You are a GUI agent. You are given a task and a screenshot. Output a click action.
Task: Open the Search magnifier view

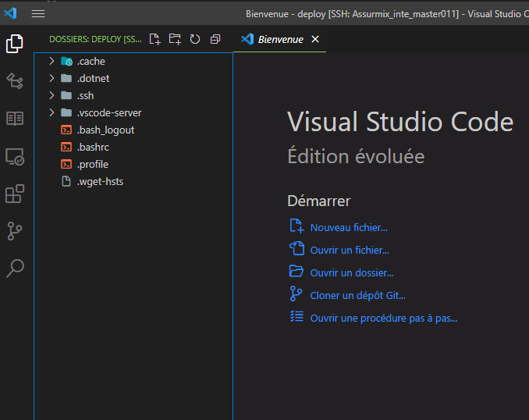(x=15, y=269)
